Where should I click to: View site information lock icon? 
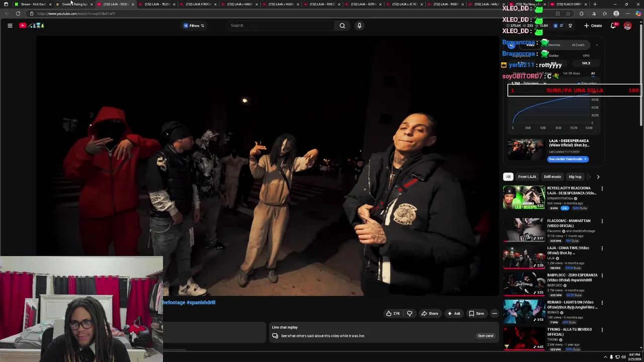[31, 14]
